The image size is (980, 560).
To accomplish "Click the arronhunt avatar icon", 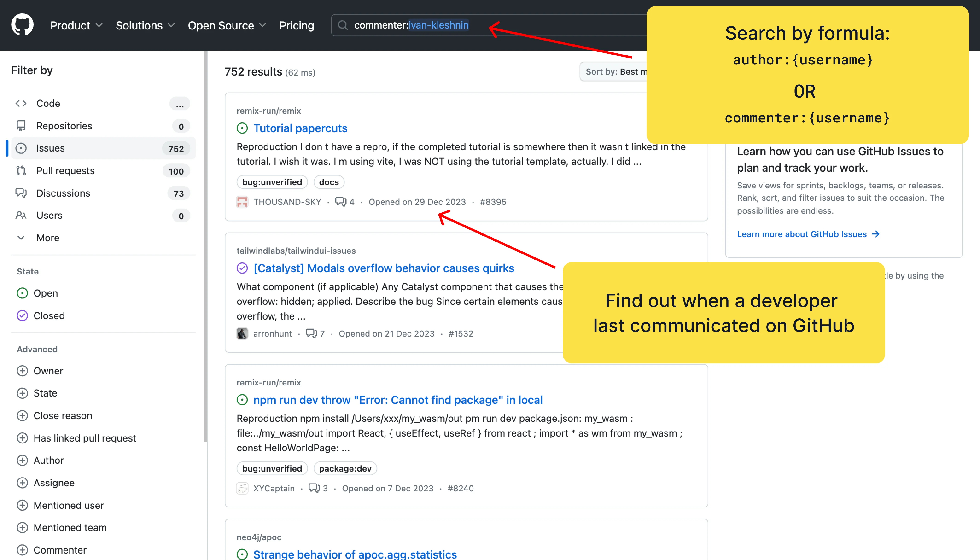I will pyautogui.click(x=242, y=334).
